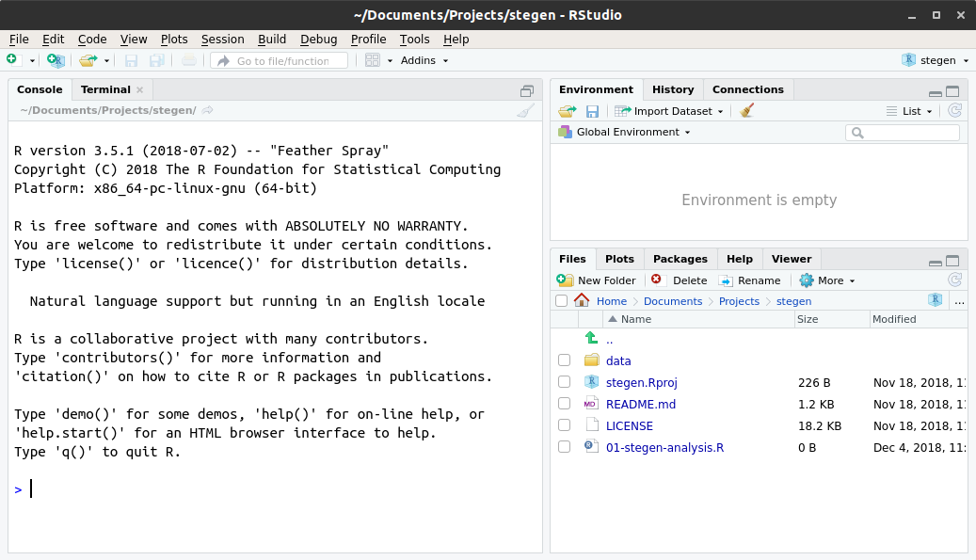Click the Delete button in Files pane
The height and width of the screenshot is (560, 976).
tap(680, 280)
